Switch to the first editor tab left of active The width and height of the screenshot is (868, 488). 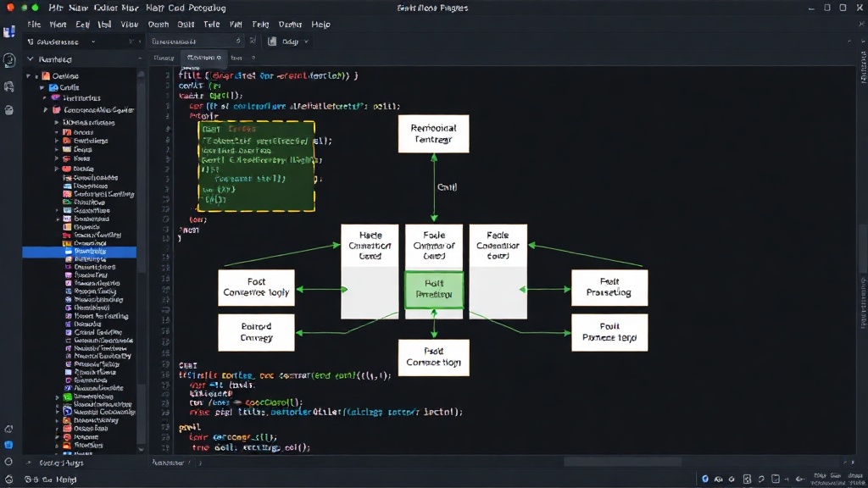(164, 58)
